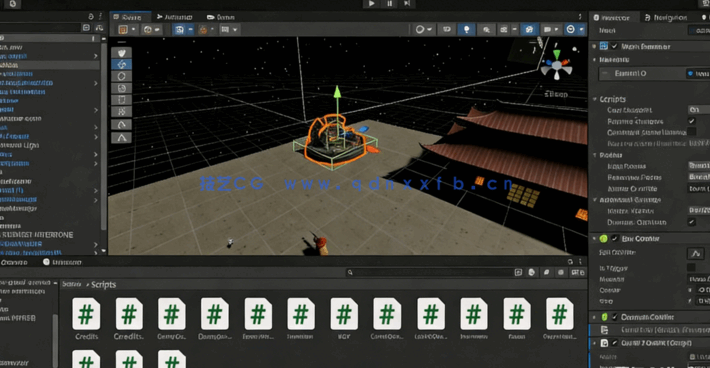Screen dimensions: 710x368
Task: Select the second Credits script thumbnail
Action: (129, 313)
